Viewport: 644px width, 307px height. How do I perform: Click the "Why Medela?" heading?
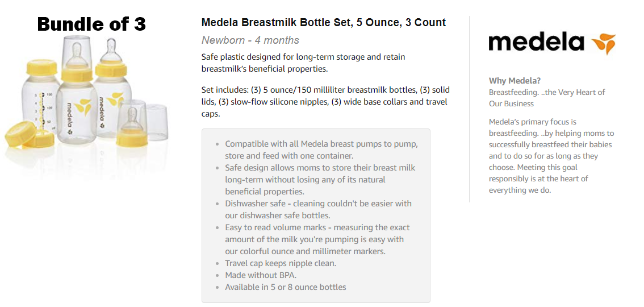[x=515, y=81]
